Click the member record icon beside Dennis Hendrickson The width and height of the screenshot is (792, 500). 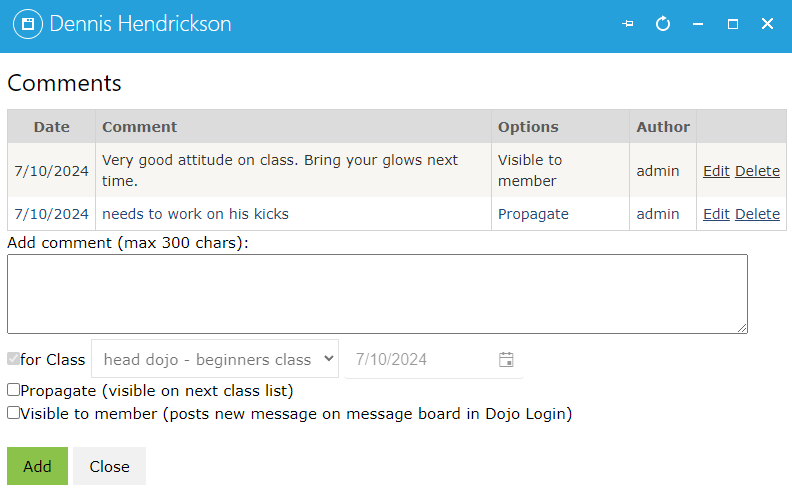point(28,24)
